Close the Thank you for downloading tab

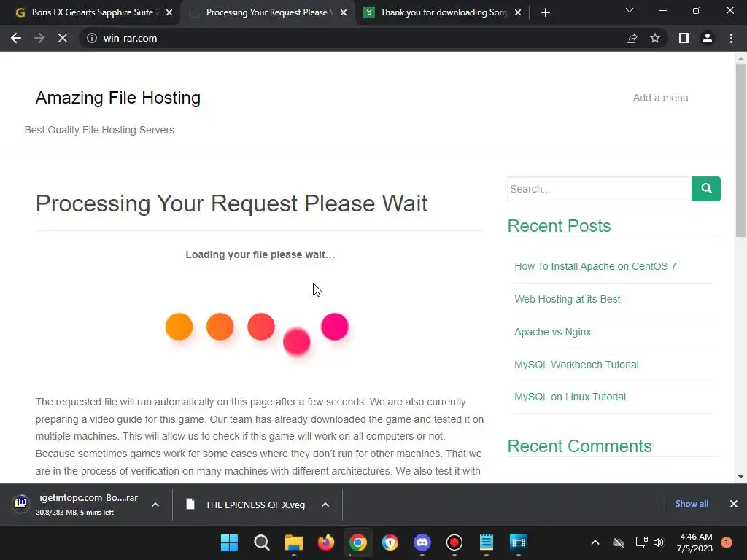click(x=518, y=13)
